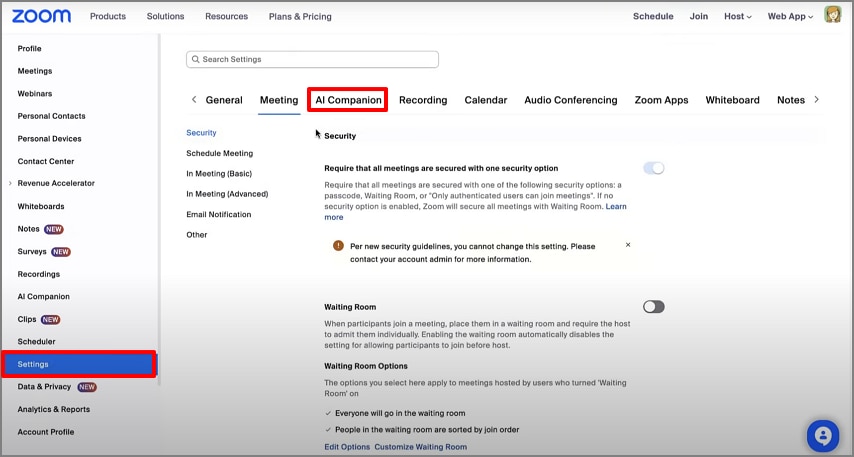Click the orange warning alert icon
This screenshot has width=854, height=457.
tap(339, 245)
